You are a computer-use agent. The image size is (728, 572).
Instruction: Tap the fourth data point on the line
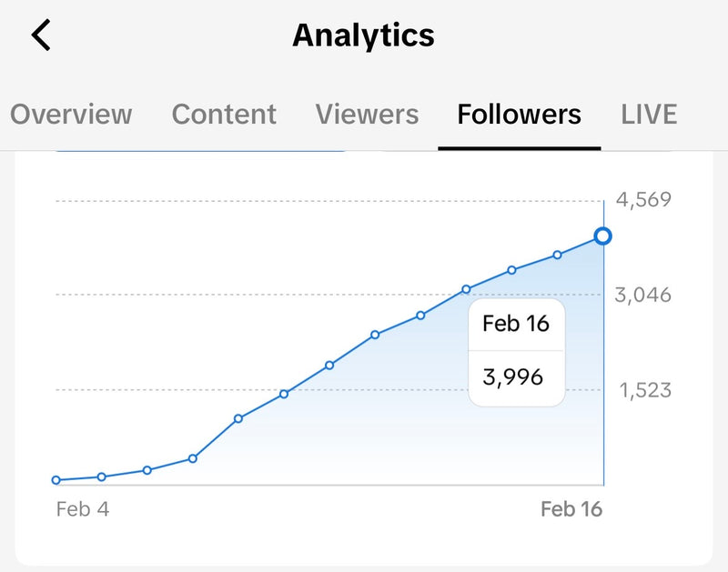193,458
